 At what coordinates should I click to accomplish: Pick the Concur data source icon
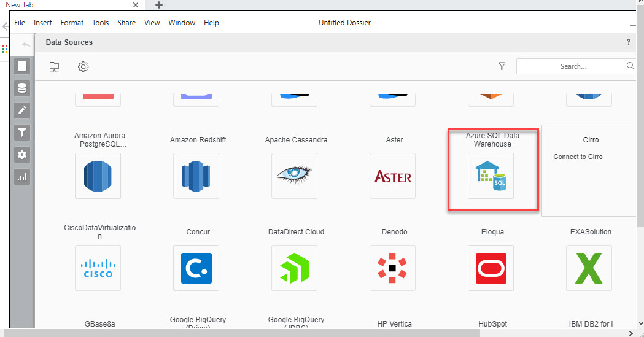pos(196,268)
